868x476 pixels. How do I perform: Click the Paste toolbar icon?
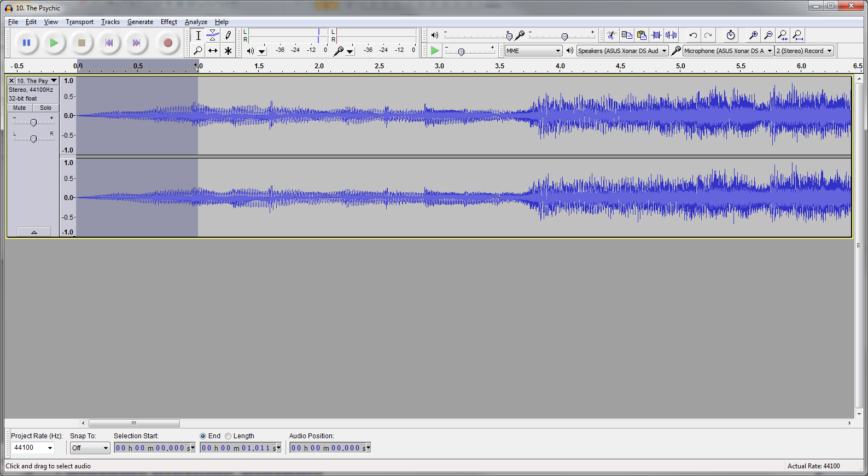click(x=642, y=35)
